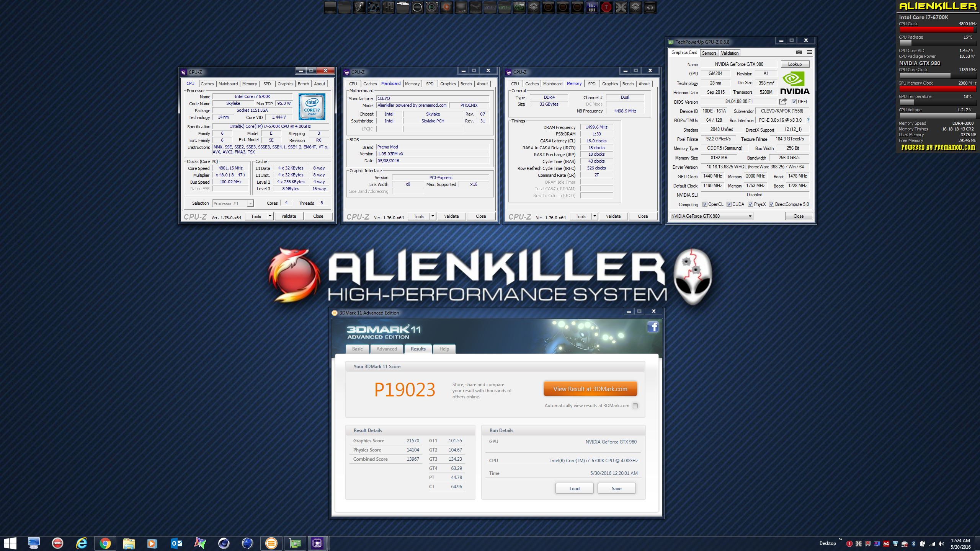Viewport: 980px width, 551px height.
Task: Open Internet Explorer from the taskbar
Action: [x=82, y=543]
